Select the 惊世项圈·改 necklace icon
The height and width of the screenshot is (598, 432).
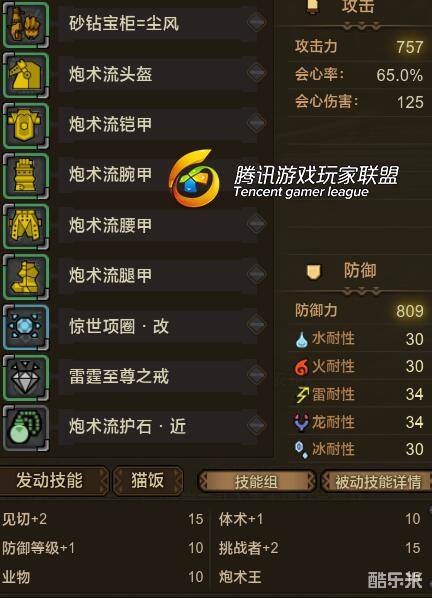pyautogui.click(x=26, y=327)
